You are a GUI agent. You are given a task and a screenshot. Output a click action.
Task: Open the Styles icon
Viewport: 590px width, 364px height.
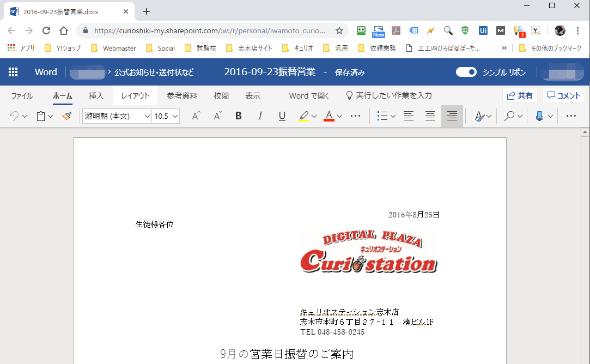click(479, 116)
